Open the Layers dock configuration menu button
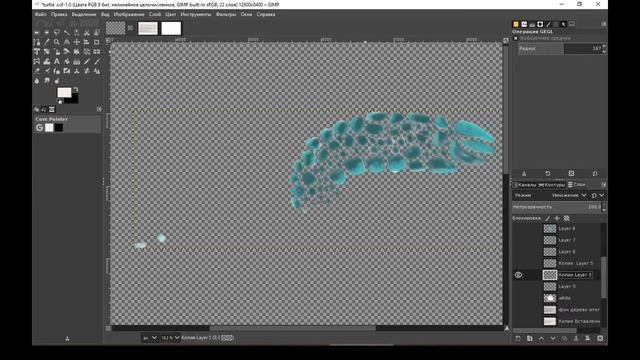This screenshot has width=640, height=360. point(604,184)
